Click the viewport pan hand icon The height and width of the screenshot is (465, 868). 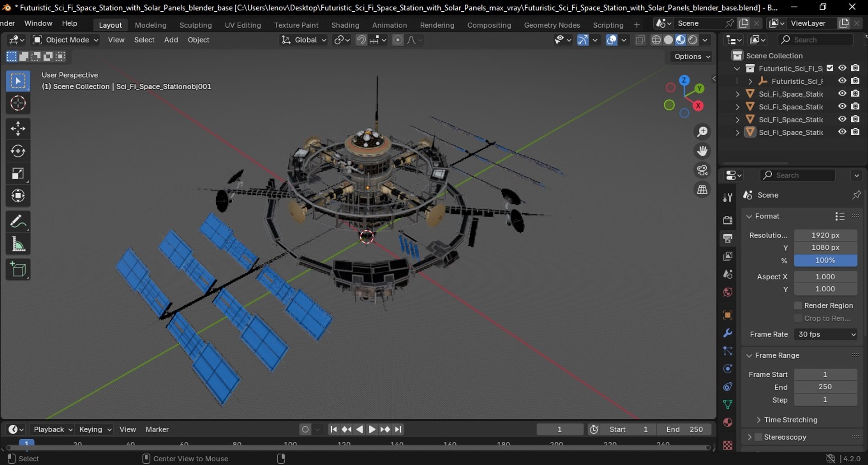coord(702,151)
